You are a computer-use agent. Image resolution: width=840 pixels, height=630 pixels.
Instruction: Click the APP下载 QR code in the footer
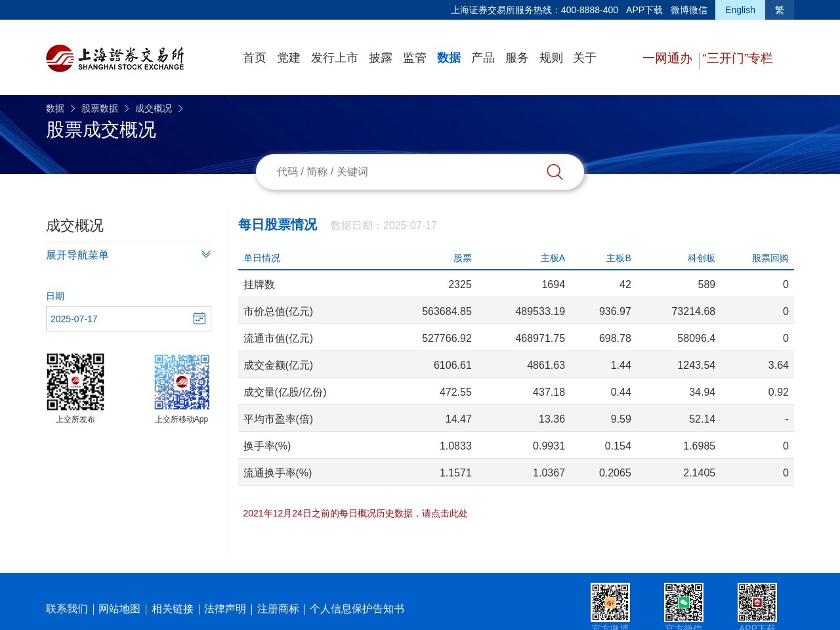(x=757, y=602)
